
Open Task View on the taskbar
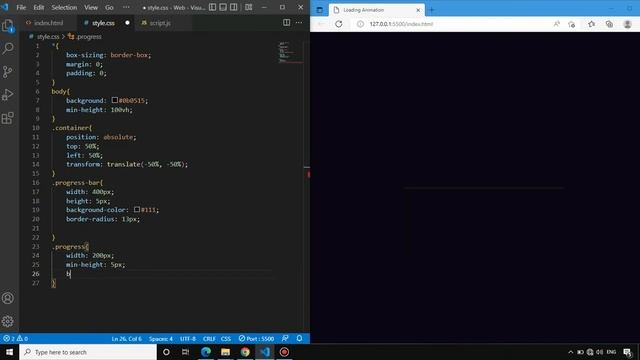[x=186, y=352]
